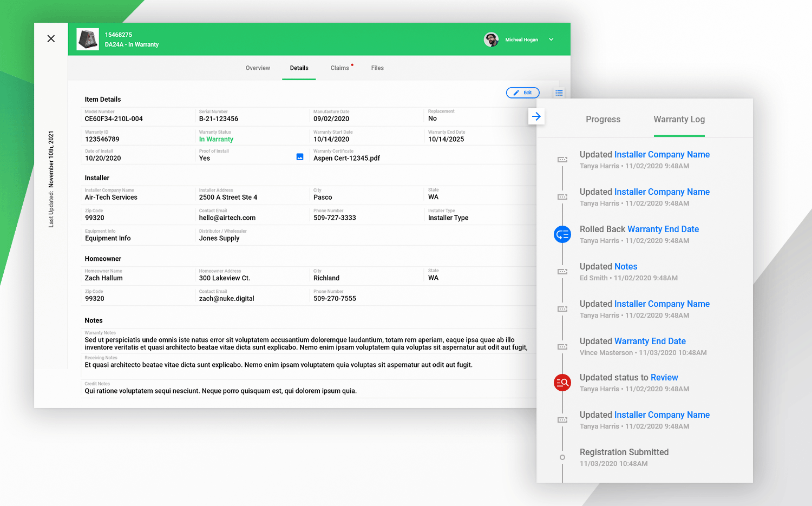Switch to the Progress tab
Image resolution: width=812 pixels, height=506 pixels.
(x=603, y=120)
